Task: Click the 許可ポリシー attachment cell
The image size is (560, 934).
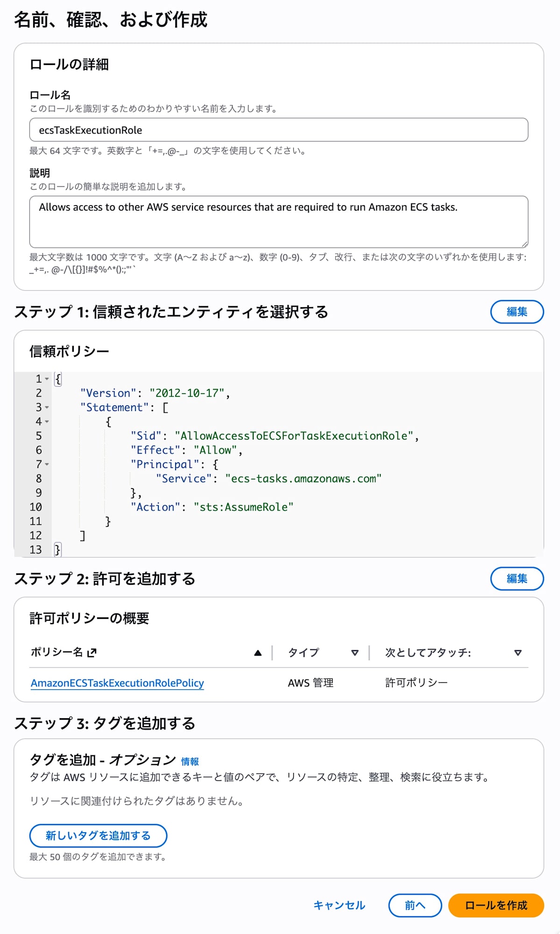Action: [x=417, y=683]
